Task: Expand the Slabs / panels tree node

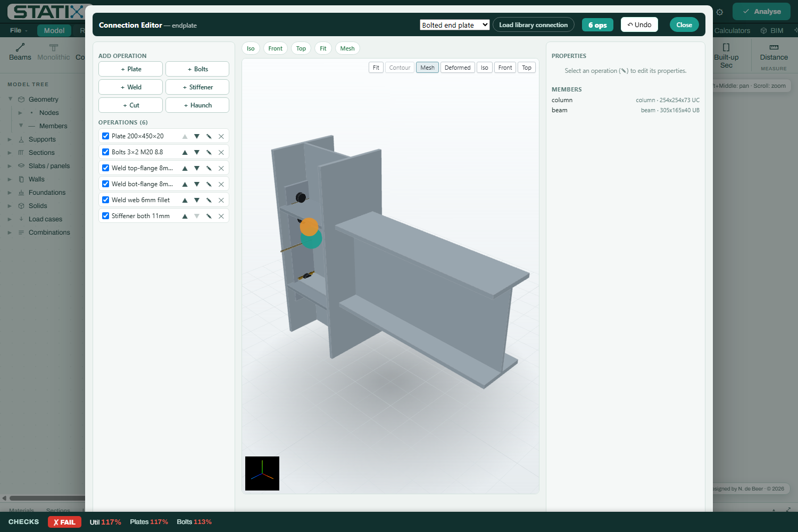Action: point(10,166)
